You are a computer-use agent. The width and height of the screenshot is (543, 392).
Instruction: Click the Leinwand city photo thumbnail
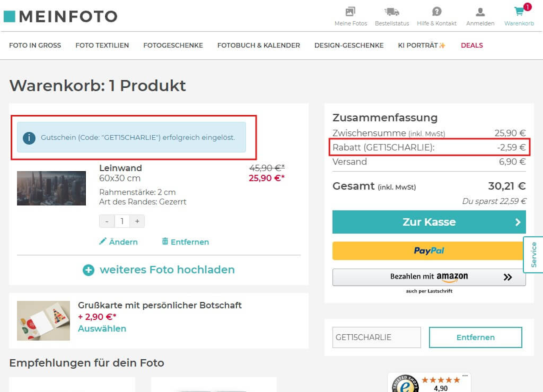pyautogui.click(x=51, y=188)
